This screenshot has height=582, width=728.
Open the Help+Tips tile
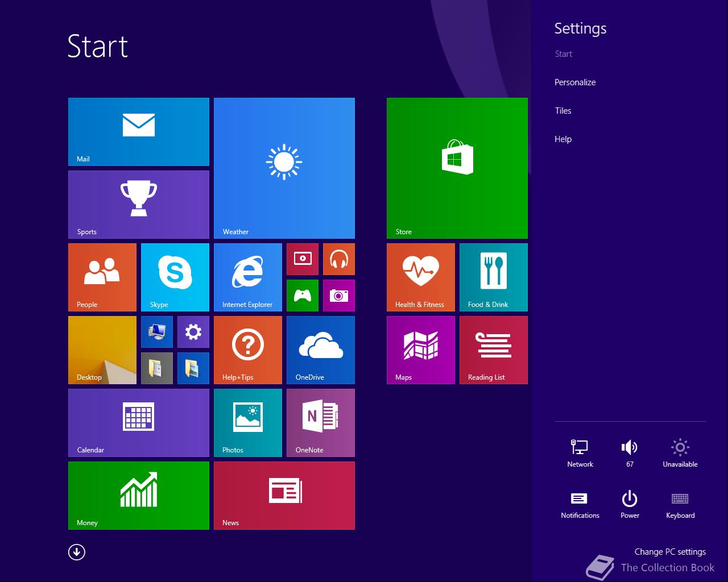pos(248,350)
